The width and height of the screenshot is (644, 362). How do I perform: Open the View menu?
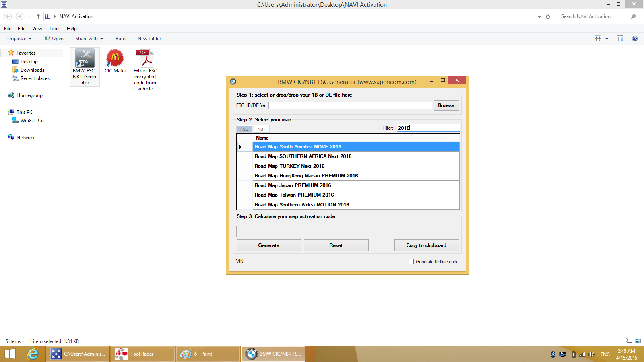tap(37, 29)
